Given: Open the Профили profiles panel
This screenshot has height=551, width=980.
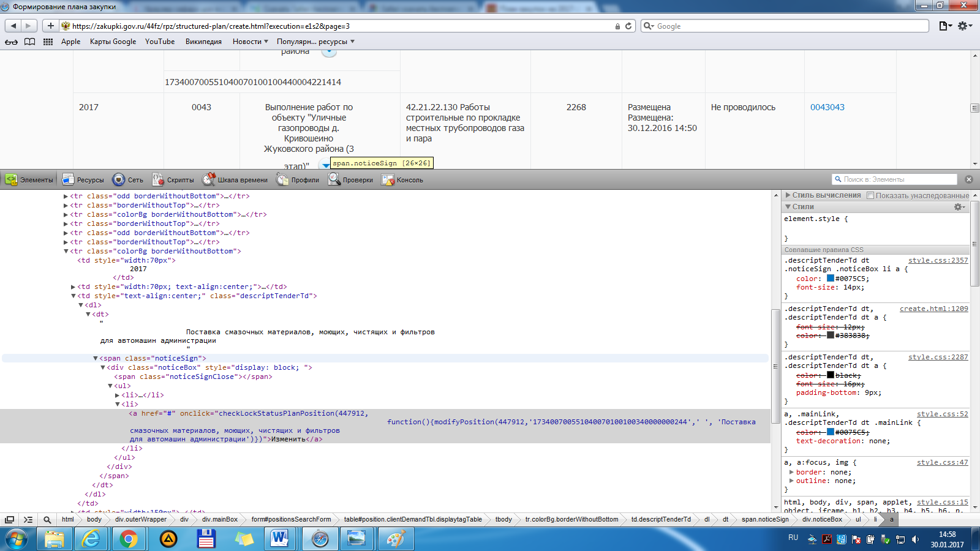Looking at the screenshot, I should tap(298, 179).
